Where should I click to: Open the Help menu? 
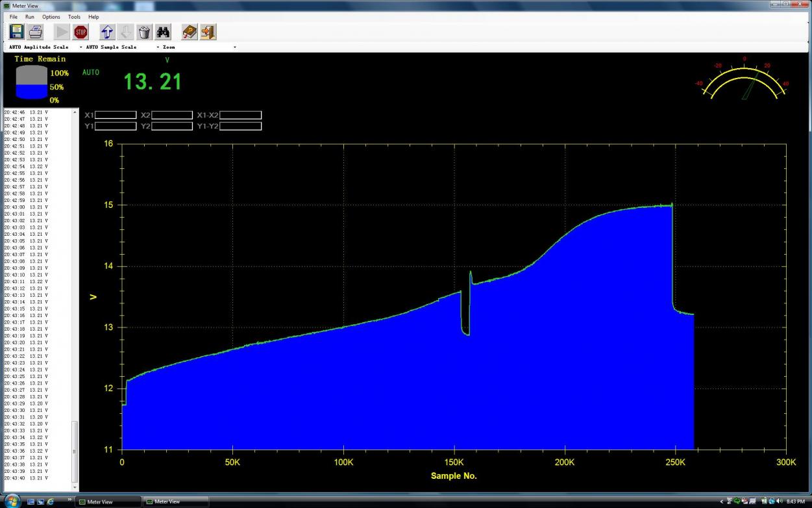[94, 17]
